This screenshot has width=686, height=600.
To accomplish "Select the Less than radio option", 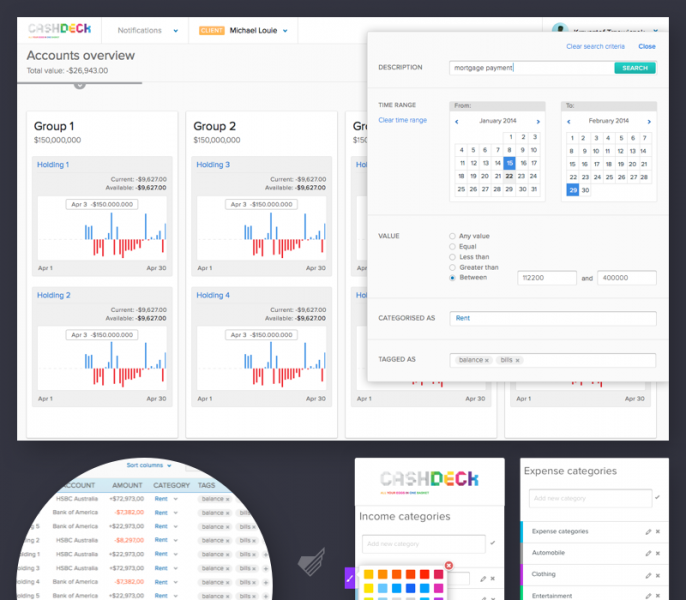I will (452, 257).
